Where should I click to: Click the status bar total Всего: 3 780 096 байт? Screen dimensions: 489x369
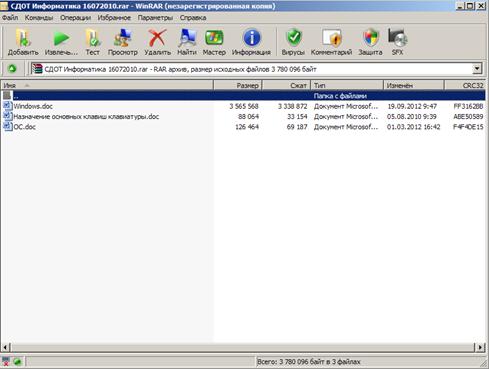(x=309, y=362)
